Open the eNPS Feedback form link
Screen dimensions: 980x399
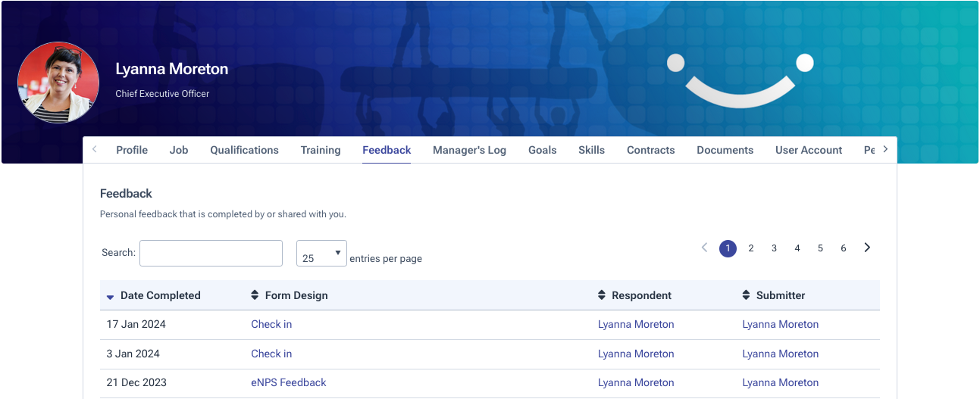click(x=289, y=382)
